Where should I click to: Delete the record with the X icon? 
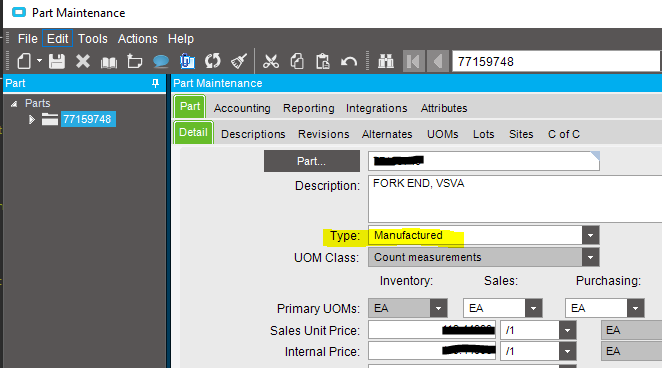pyautogui.click(x=83, y=62)
